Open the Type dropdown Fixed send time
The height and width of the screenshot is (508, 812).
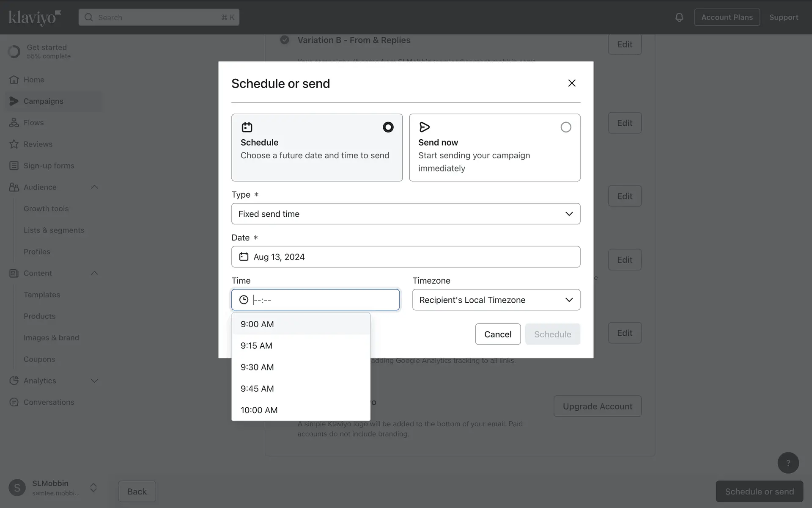pyautogui.click(x=406, y=214)
